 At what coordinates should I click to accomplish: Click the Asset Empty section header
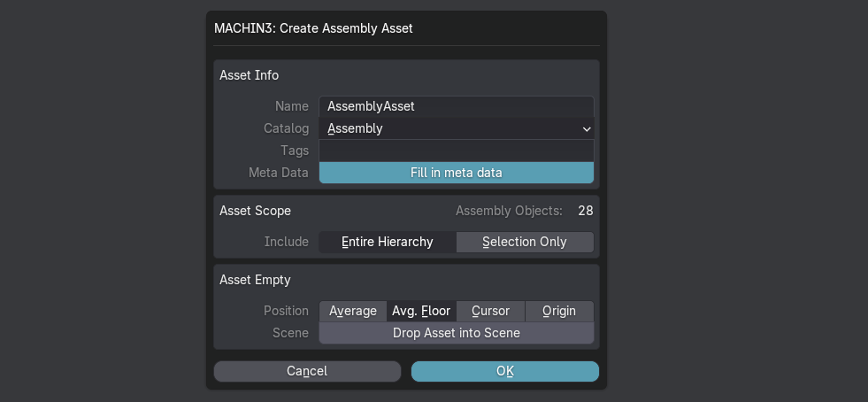(255, 280)
